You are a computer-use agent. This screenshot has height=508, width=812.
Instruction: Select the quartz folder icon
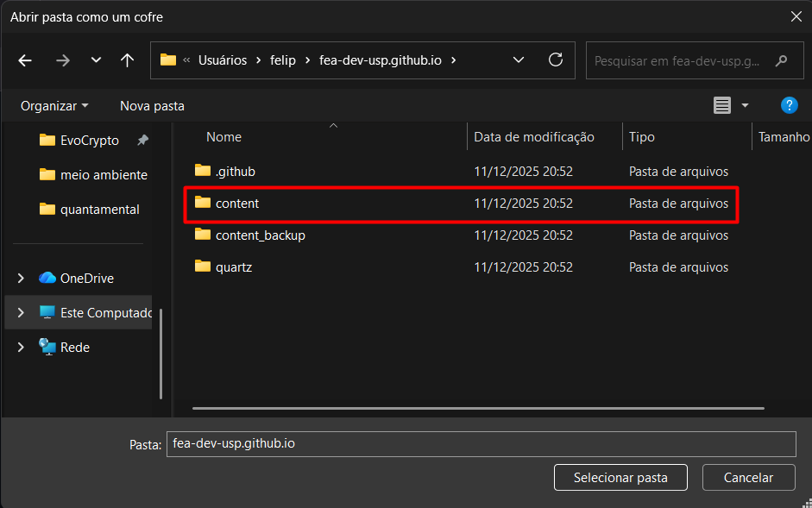[x=203, y=267]
